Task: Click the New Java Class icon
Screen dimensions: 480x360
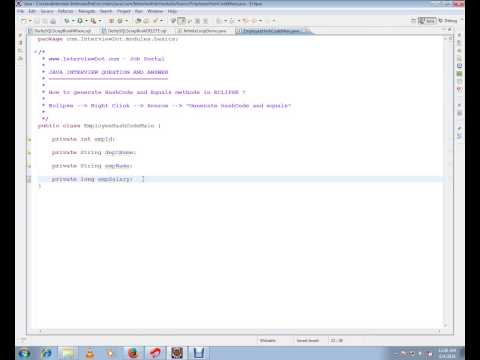Action: point(120,21)
